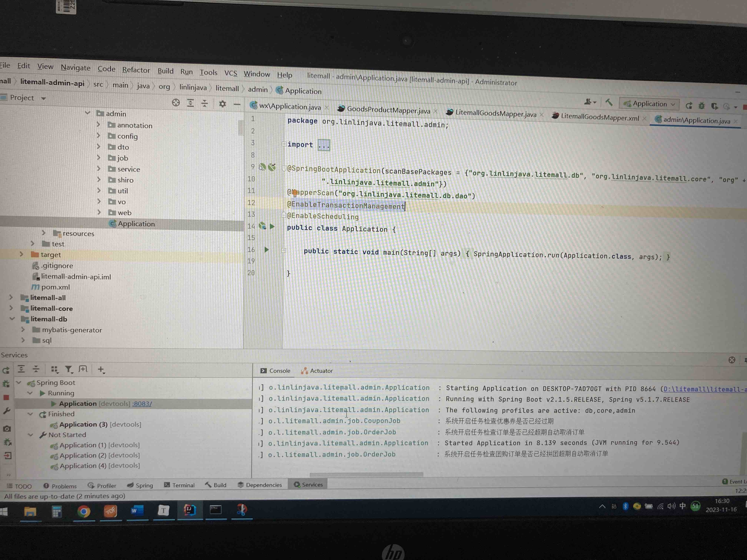Image resolution: width=747 pixels, height=560 pixels.
Task: Click the console horizontal scrollbar
Action: coord(366,474)
